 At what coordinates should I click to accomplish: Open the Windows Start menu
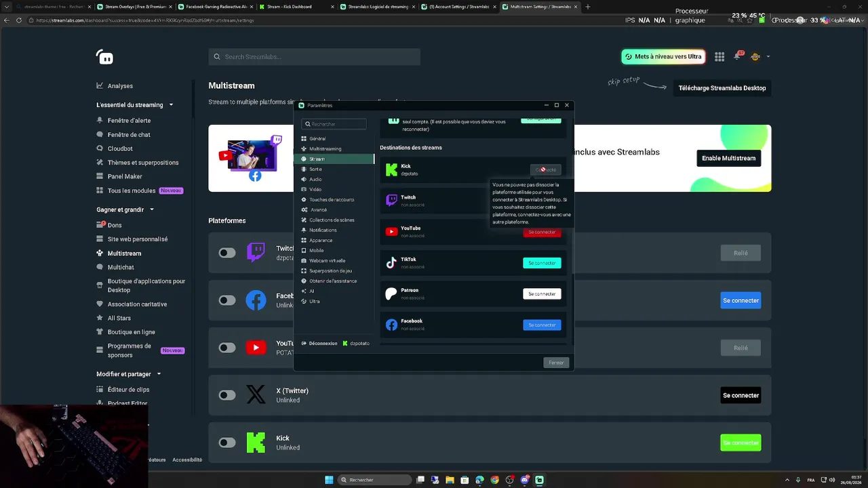click(329, 480)
